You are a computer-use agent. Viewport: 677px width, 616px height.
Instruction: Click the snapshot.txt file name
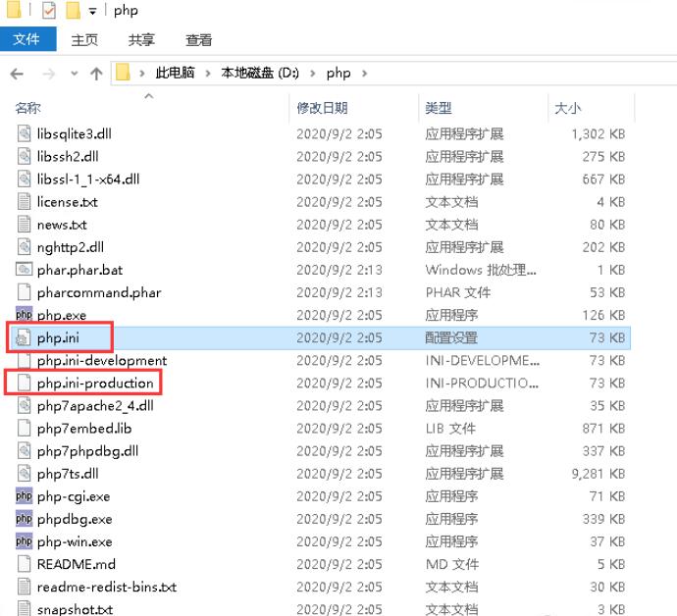pos(75,609)
